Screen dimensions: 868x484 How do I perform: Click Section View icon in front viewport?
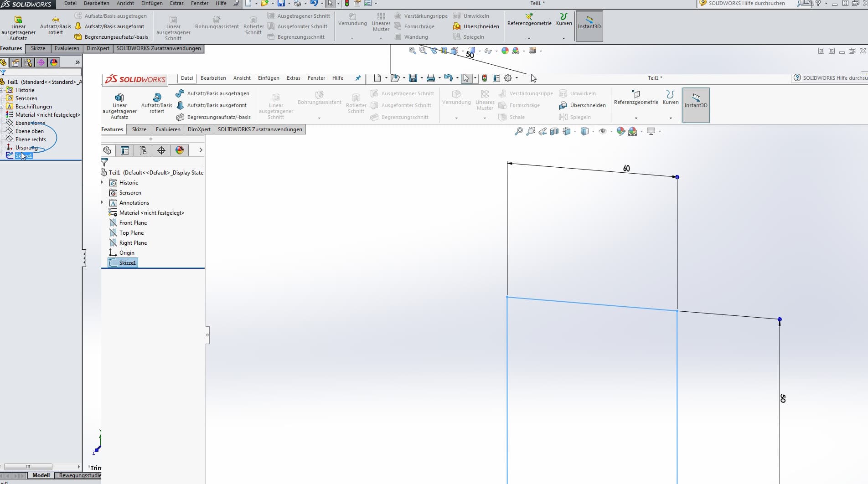[554, 131]
